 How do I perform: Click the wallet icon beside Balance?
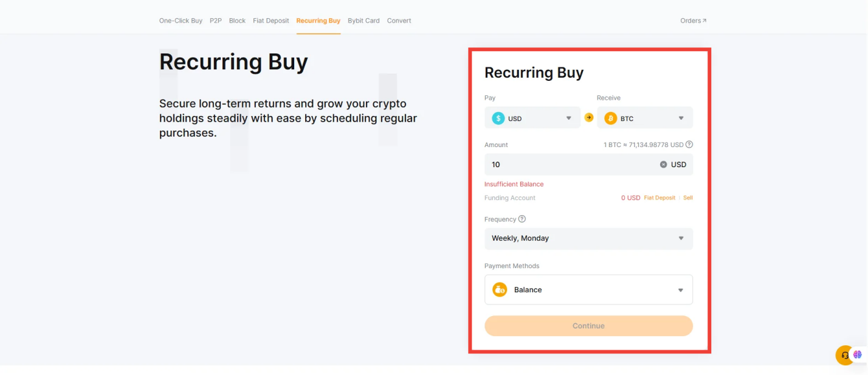(500, 289)
